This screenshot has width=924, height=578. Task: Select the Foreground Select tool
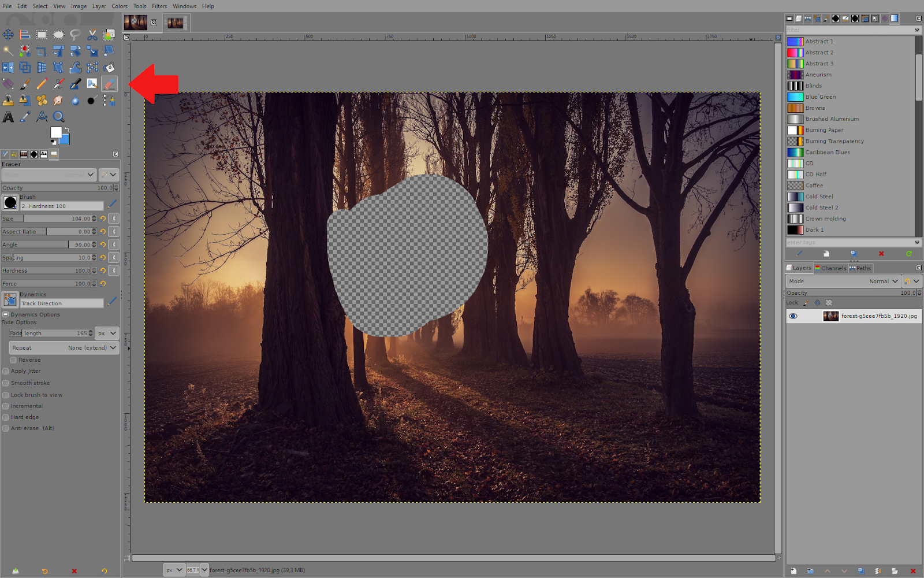point(109,35)
